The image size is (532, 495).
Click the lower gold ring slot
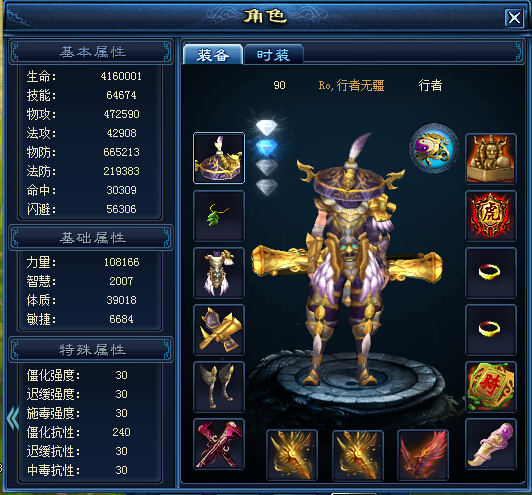[x=491, y=330]
